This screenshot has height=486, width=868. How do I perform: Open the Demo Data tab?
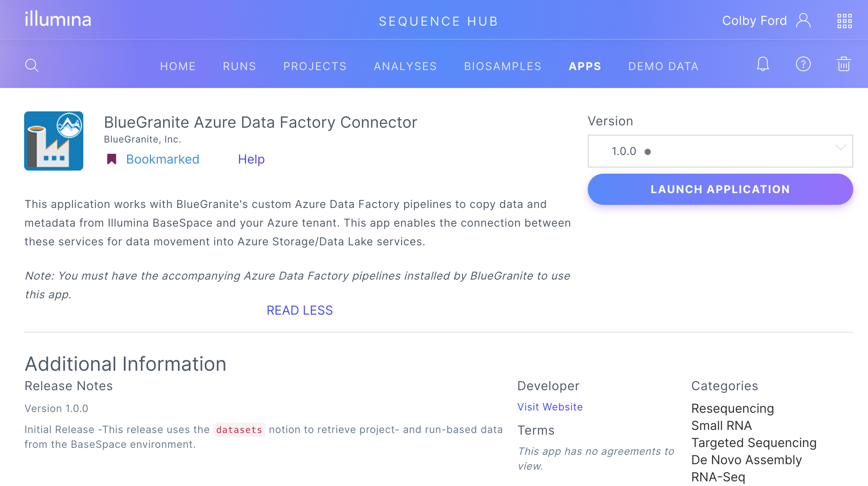point(664,66)
